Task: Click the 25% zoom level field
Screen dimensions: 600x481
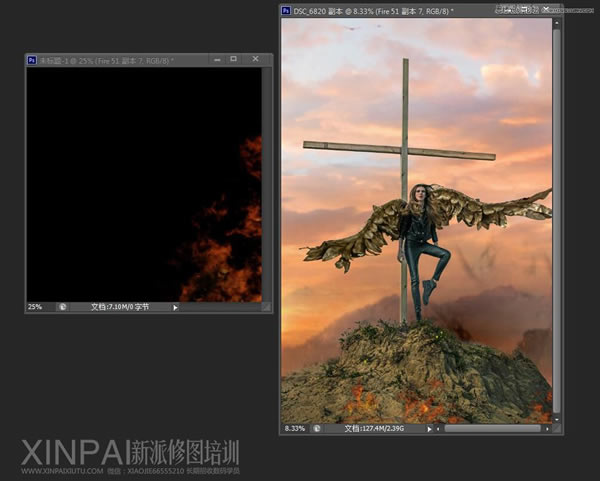Action: [x=35, y=307]
